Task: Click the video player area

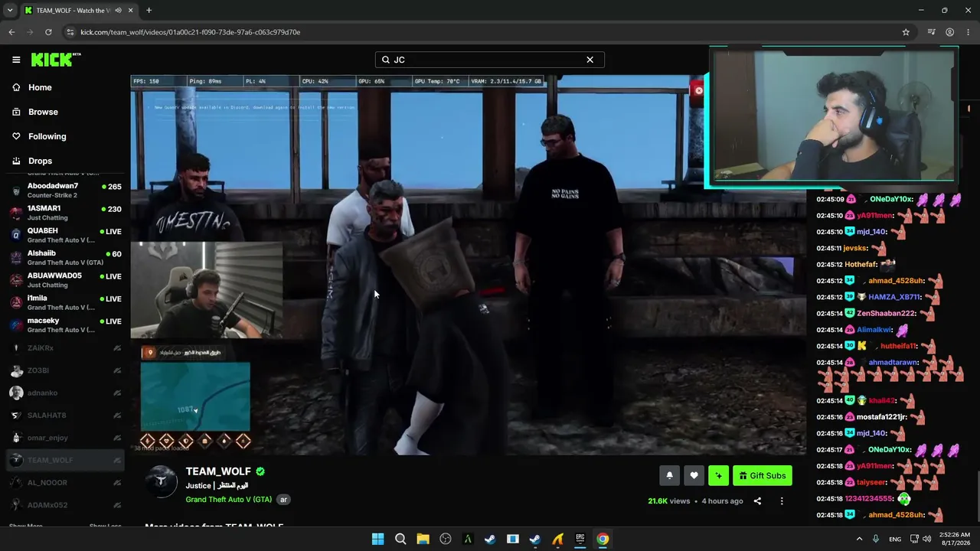Action: (468, 265)
